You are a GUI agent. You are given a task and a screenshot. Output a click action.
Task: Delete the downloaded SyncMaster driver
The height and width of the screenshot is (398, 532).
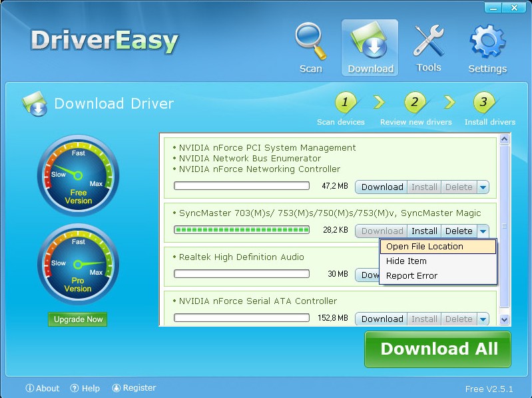coord(459,231)
